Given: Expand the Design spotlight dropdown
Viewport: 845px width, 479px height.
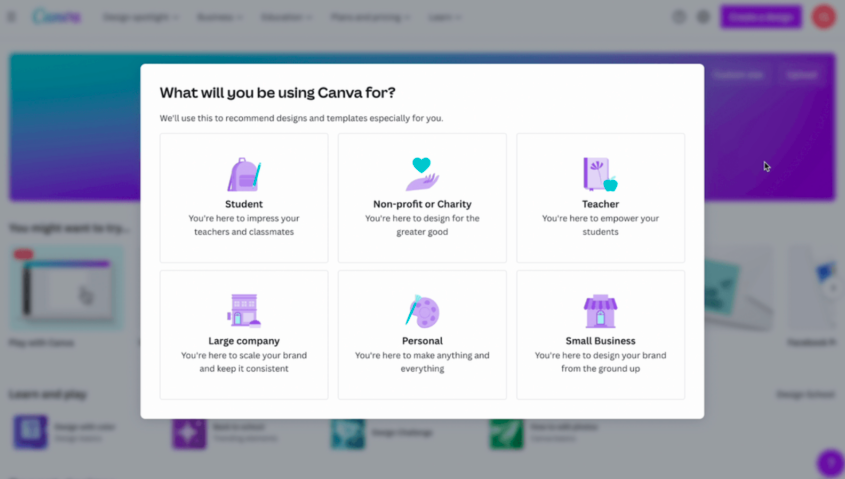Looking at the screenshot, I should pos(140,17).
